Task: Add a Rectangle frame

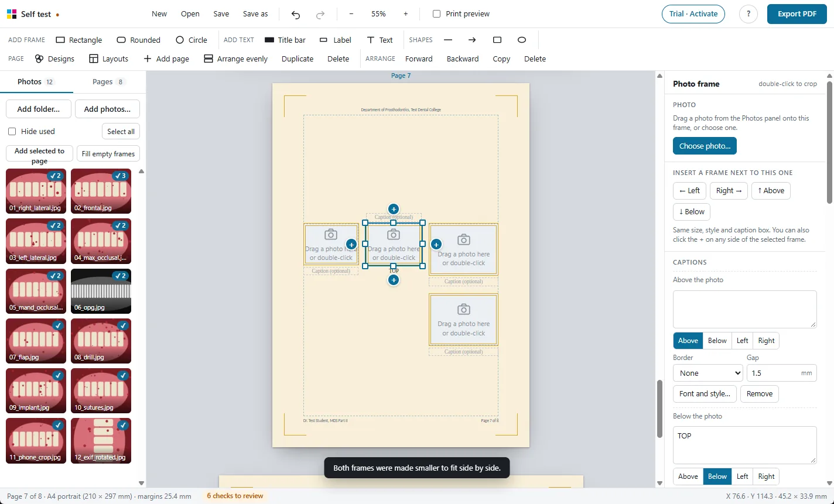Action: point(79,40)
